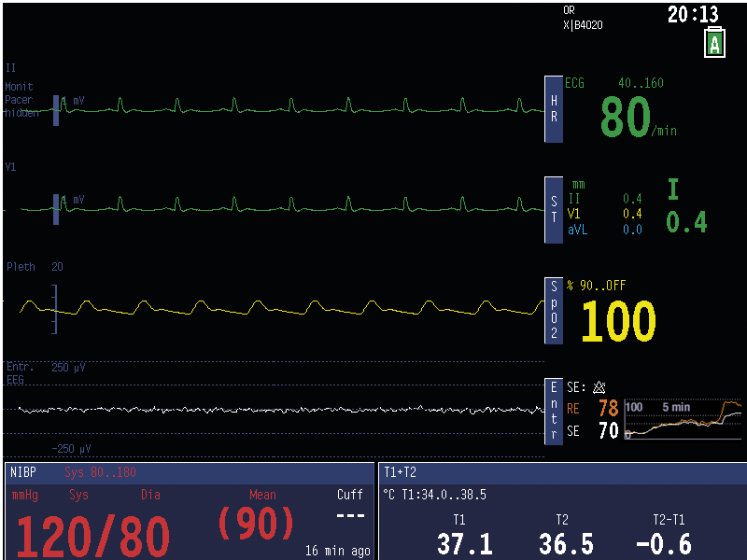Select the HR parameter key beside ECG value
747x560 pixels.
[553, 110]
